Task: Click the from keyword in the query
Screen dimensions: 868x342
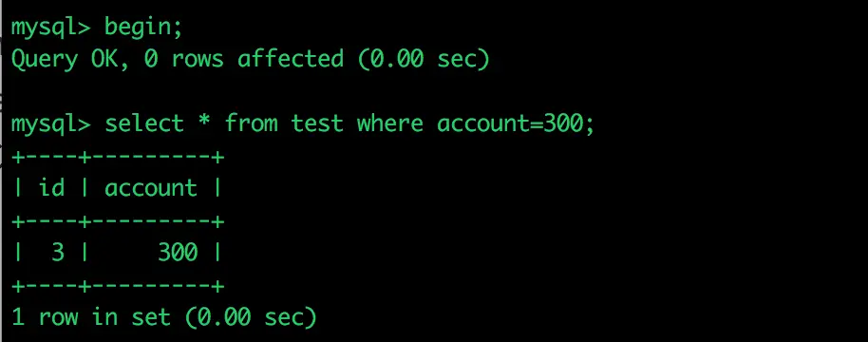Action: 252,123
